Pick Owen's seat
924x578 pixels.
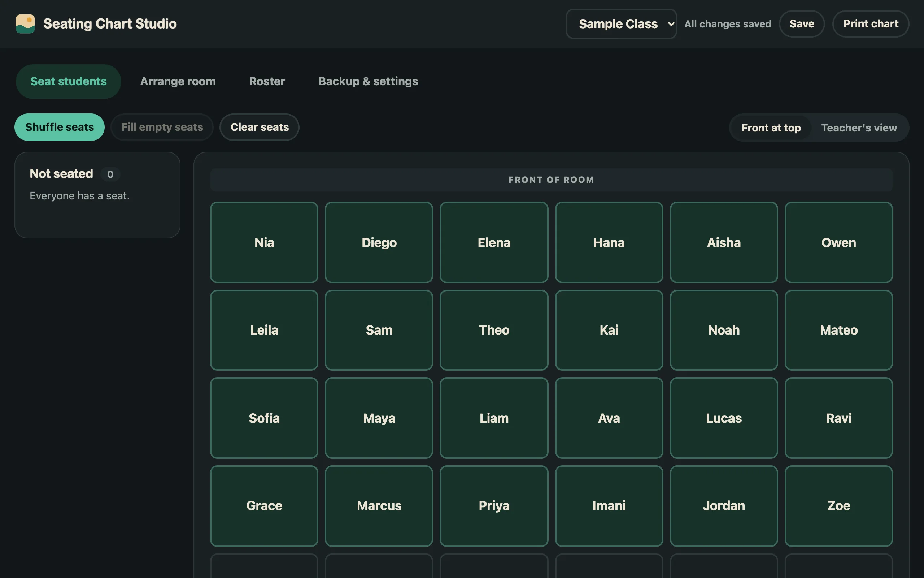[x=838, y=242]
